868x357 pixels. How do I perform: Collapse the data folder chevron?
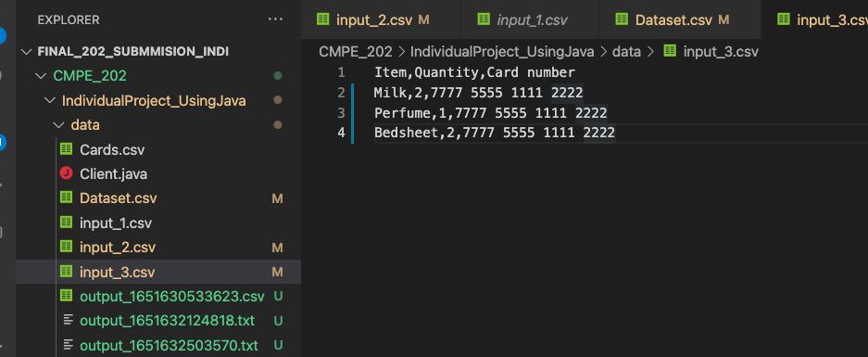(x=58, y=125)
